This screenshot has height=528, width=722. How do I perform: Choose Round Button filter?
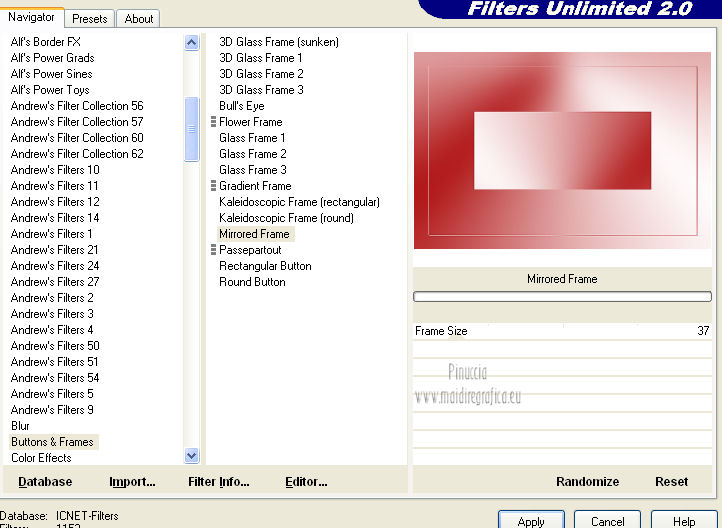point(252,282)
